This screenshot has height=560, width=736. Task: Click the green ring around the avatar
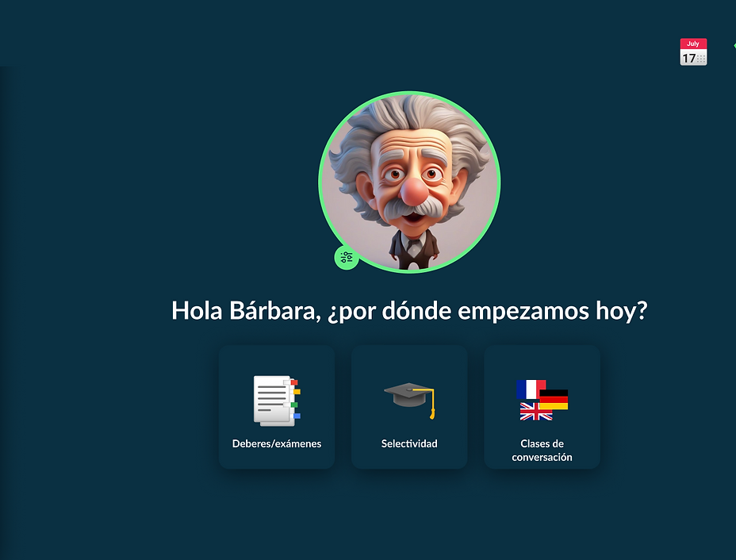click(x=409, y=94)
